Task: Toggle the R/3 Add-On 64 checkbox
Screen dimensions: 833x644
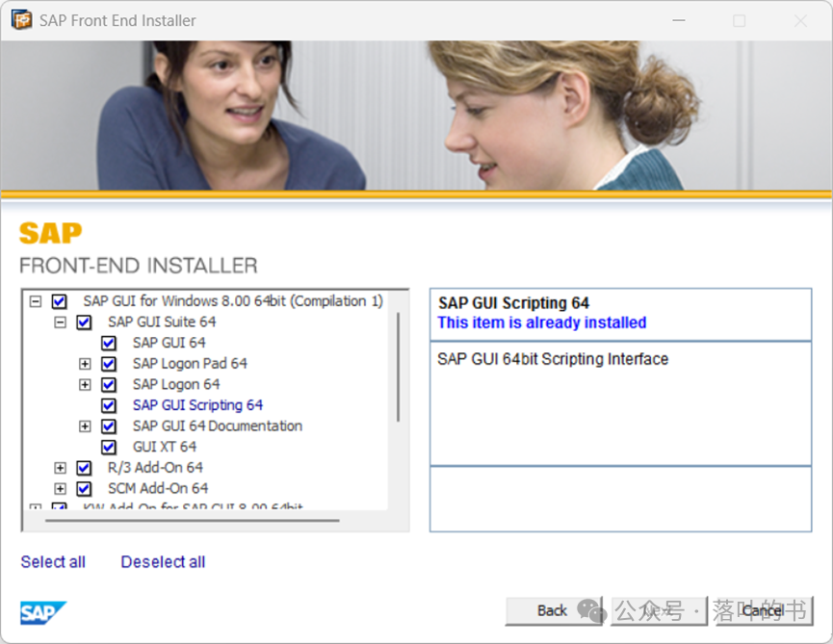Action: [84, 468]
